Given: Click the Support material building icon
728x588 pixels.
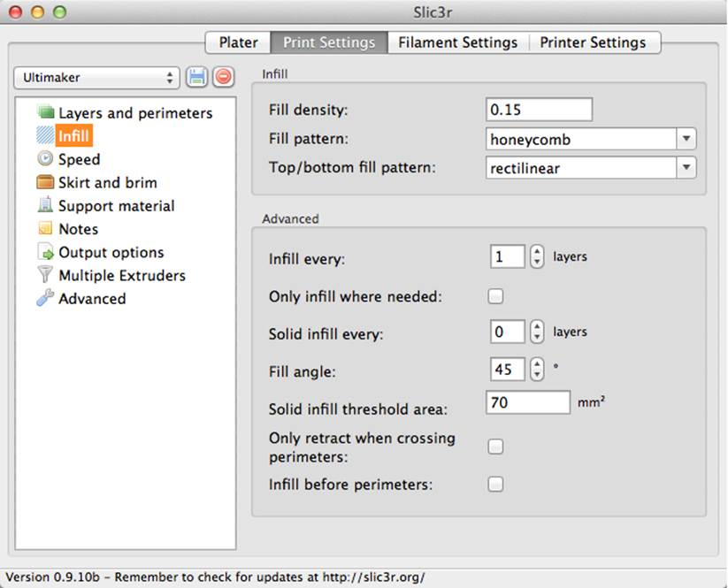Looking at the screenshot, I should pyautogui.click(x=45, y=204).
